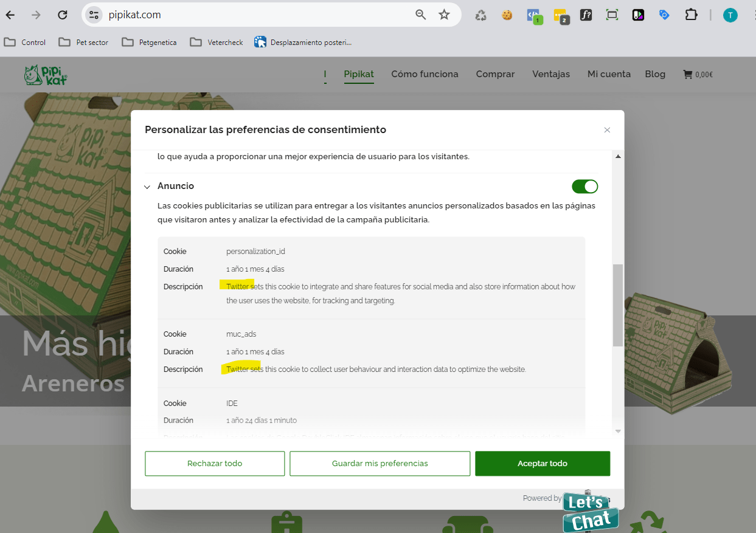Screen dimensions: 756x533
Task: Click the muc_ads cookie name
Action: pos(241,334)
